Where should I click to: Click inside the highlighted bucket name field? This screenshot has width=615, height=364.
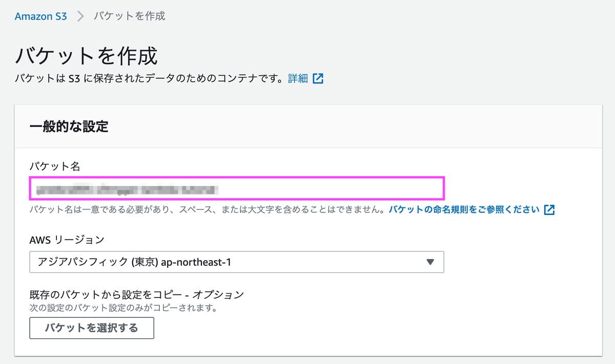[236, 189]
